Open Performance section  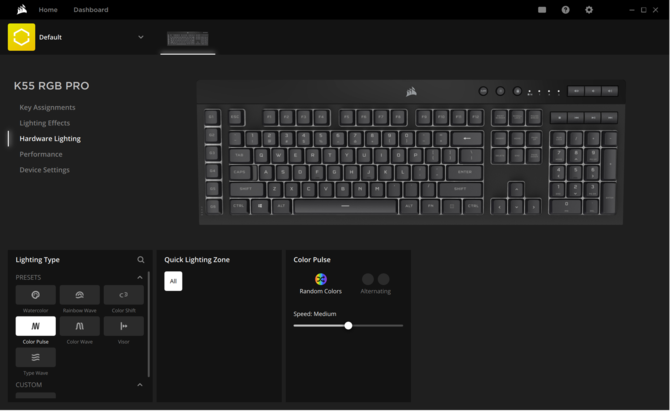[41, 154]
